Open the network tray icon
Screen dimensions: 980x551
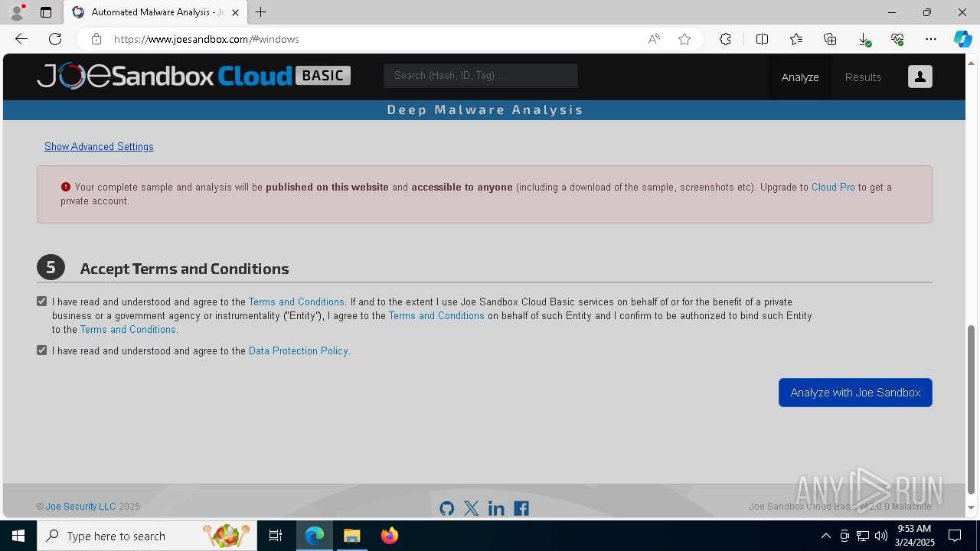click(x=863, y=536)
